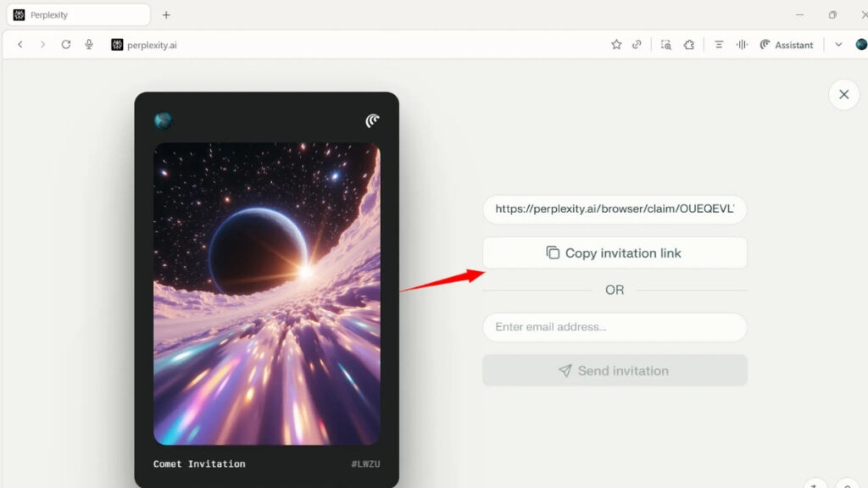
Task: Open the screenshot search tool icon
Action: point(666,45)
